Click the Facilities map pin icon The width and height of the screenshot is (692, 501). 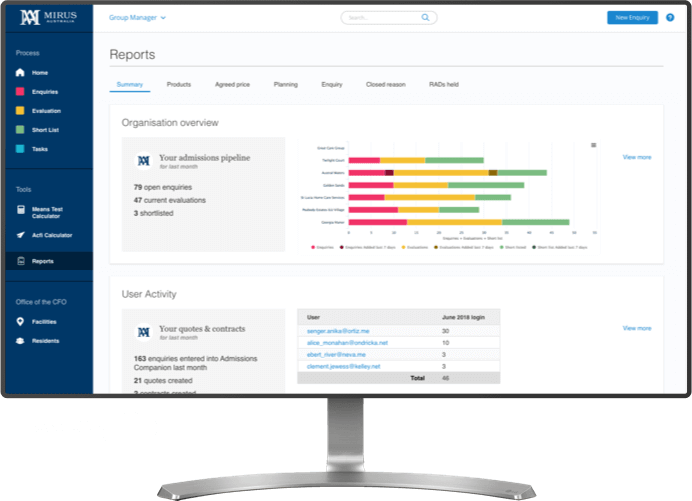[x=20, y=321]
